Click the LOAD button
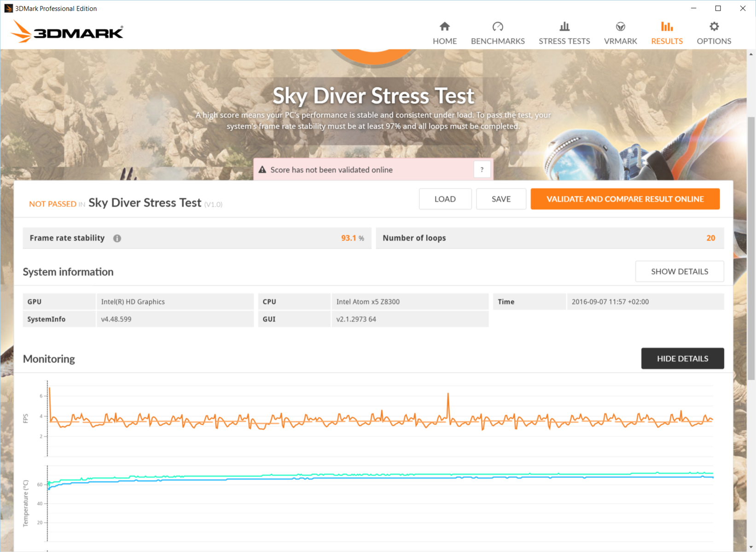Viewport: 756px width, 552px height. coord(445,199)
